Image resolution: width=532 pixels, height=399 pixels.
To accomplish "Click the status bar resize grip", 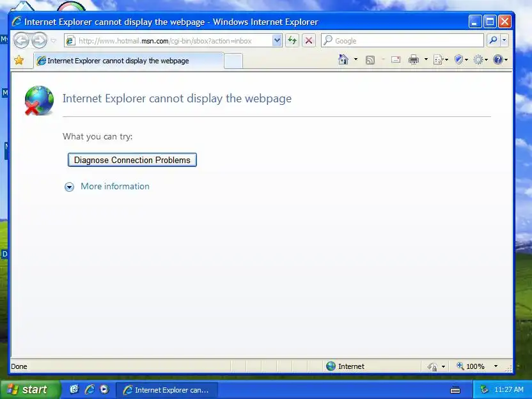I will coord(508,368).
